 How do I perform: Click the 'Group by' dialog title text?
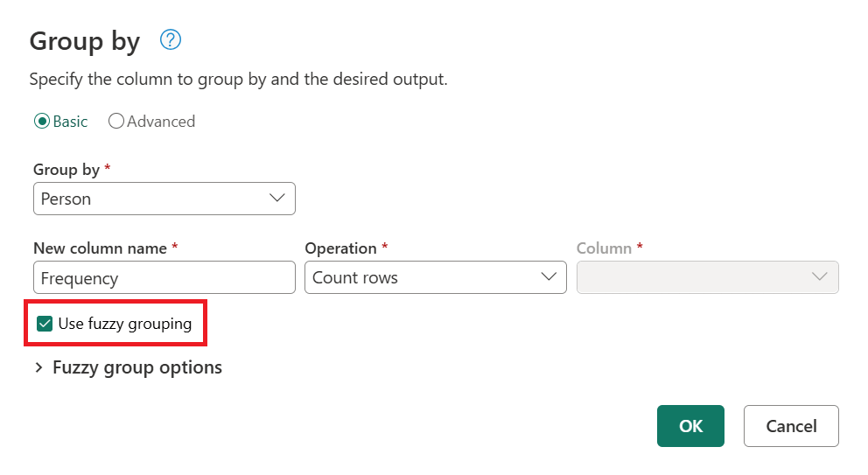85,42
